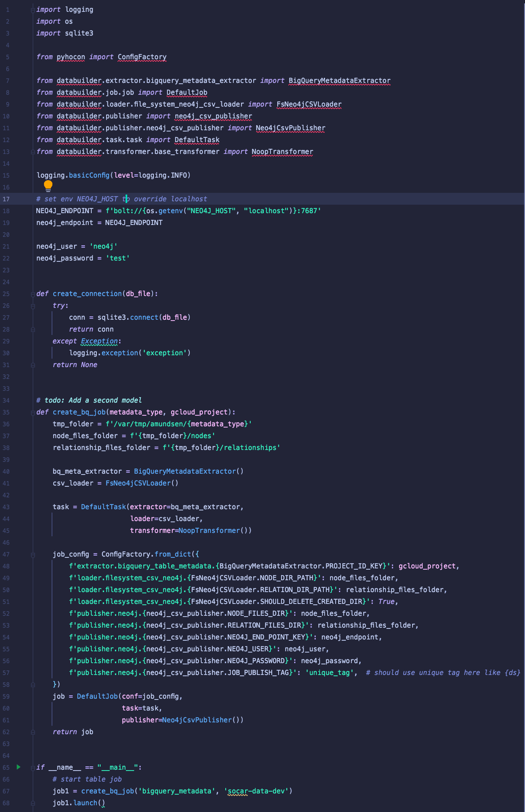Click the create_bq_job function definition name
The image size is (525, 812).
click(x=79, y=412)
